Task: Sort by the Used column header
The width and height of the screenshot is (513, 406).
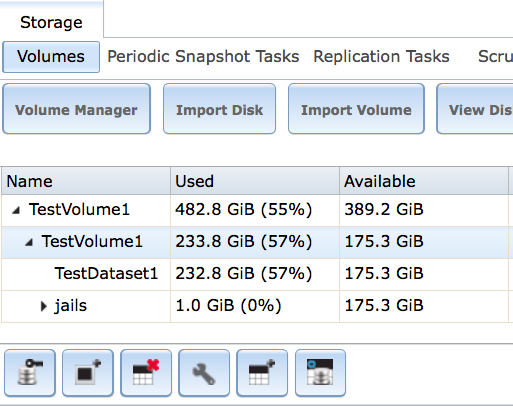Action: click(255, 181)
